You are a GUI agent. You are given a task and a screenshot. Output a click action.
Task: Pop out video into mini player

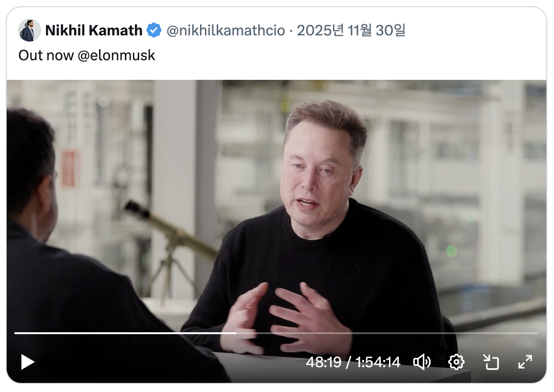[491, 362]
